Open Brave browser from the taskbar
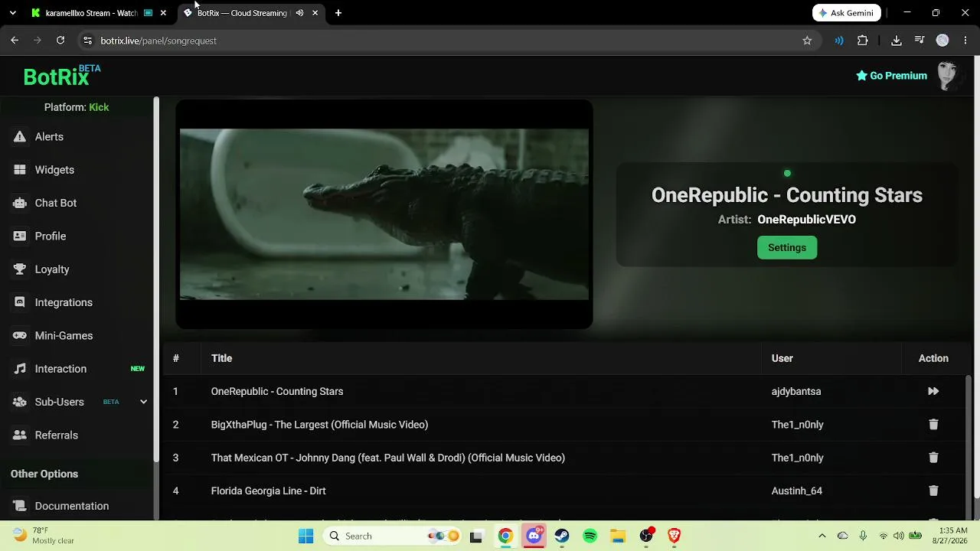This screenshot has width=980, height=551. tap(675, 536)
